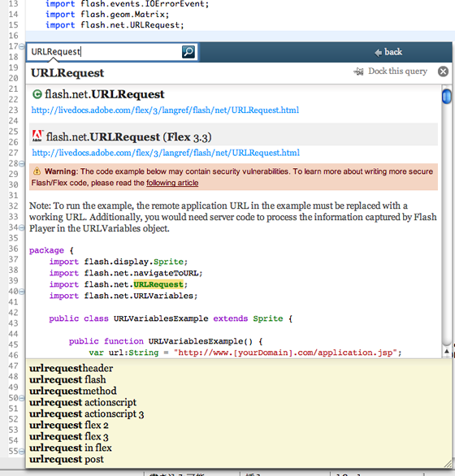Choose suggestion urlrequestheader

[71, 368]
